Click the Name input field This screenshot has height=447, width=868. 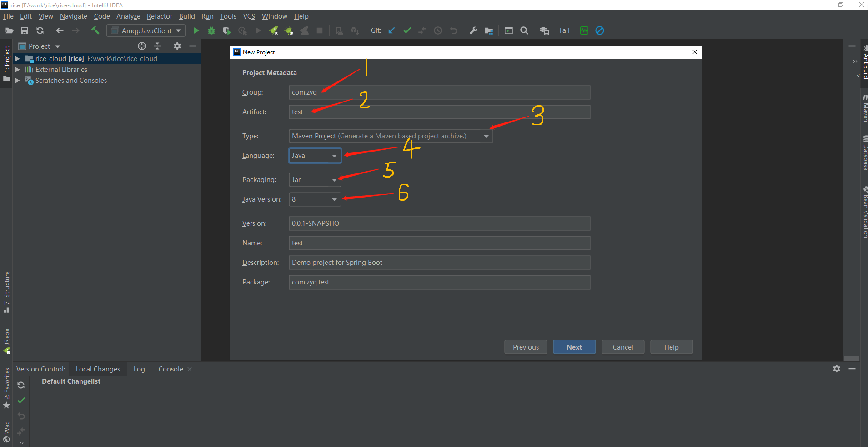[x=439, y=243]
